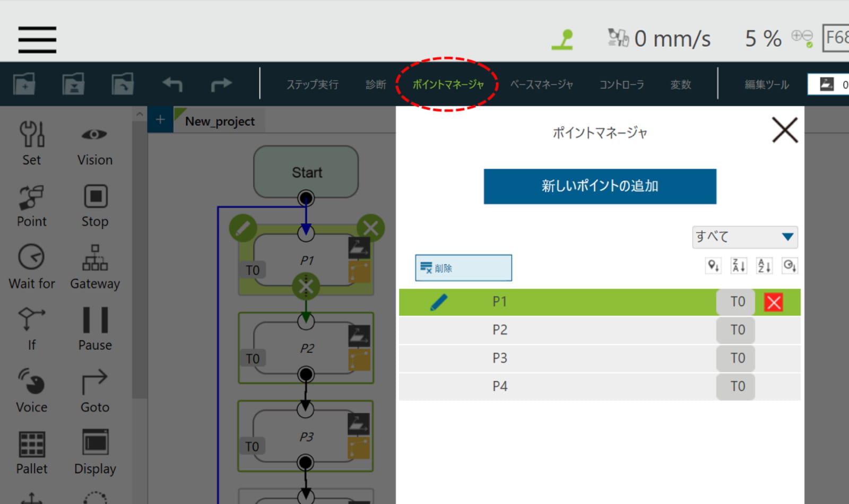The width and height of the screenshot is (849, 504).
Task: Close the ポイントマネージャ panel
Action: (785, 131)
